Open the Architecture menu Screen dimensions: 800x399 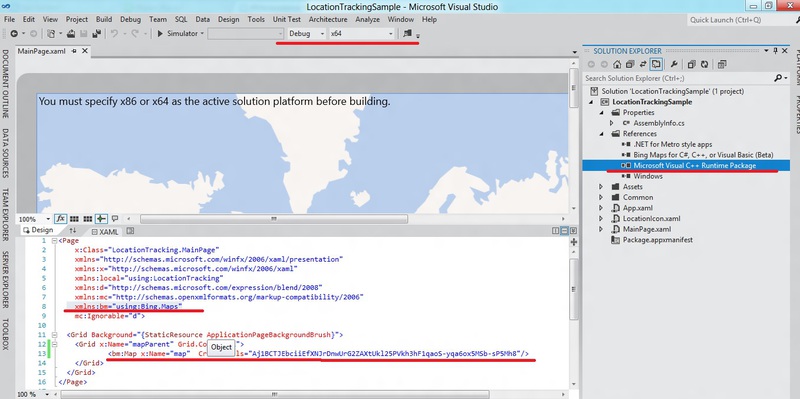click(x=328, y=19)
